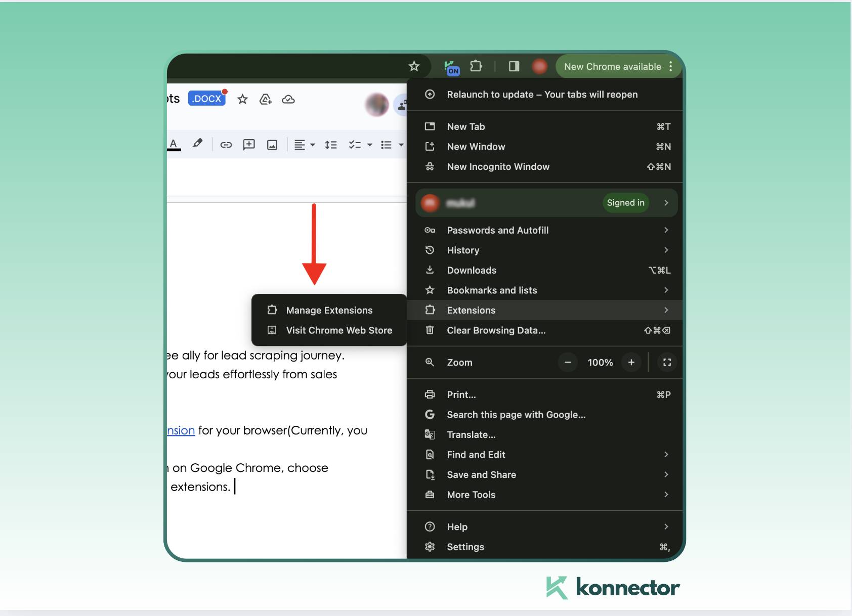Open a New Incognito Window
This screenshot has height=616, width=852.
point(545,167)
